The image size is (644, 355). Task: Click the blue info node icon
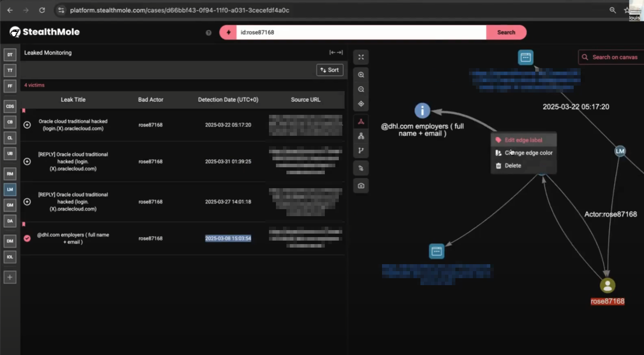pos(422,111)
